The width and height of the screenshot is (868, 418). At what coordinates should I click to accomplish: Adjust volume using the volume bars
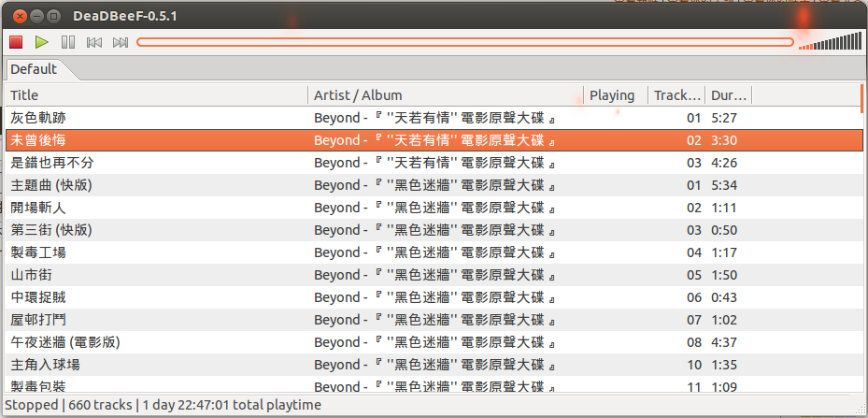(x=831, y=41)
